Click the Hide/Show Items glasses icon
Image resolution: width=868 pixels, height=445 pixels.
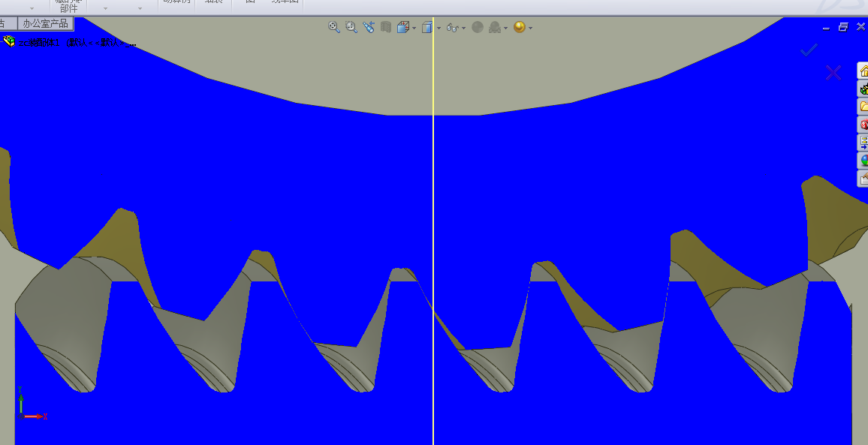click(452, 27)
